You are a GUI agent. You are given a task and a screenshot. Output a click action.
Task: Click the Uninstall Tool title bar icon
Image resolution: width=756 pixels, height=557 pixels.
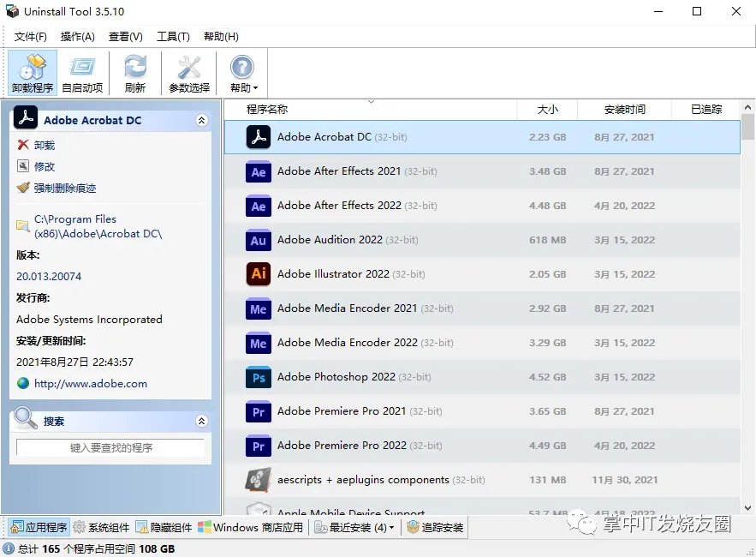pos(12,11)
